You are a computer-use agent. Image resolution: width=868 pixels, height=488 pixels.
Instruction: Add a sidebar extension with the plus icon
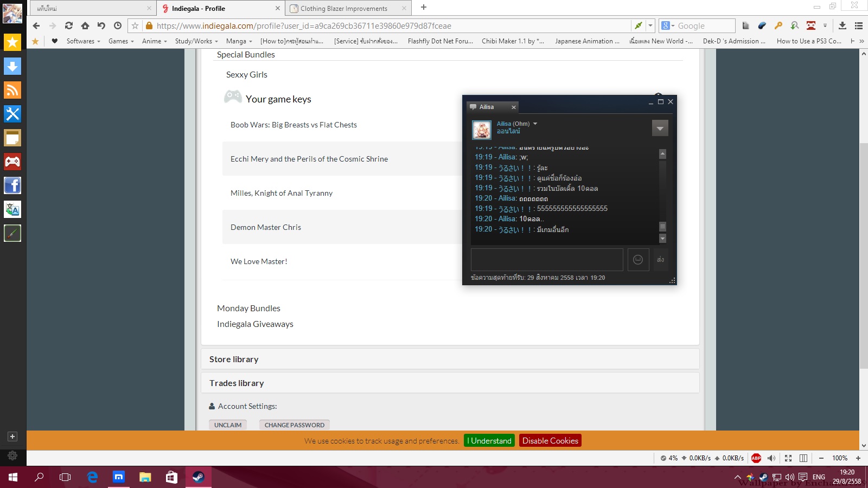12,436
